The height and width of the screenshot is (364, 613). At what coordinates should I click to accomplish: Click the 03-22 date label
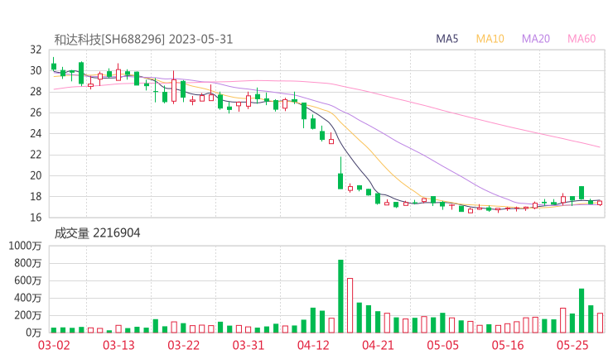pyautogui.click(x=183, y=345)
